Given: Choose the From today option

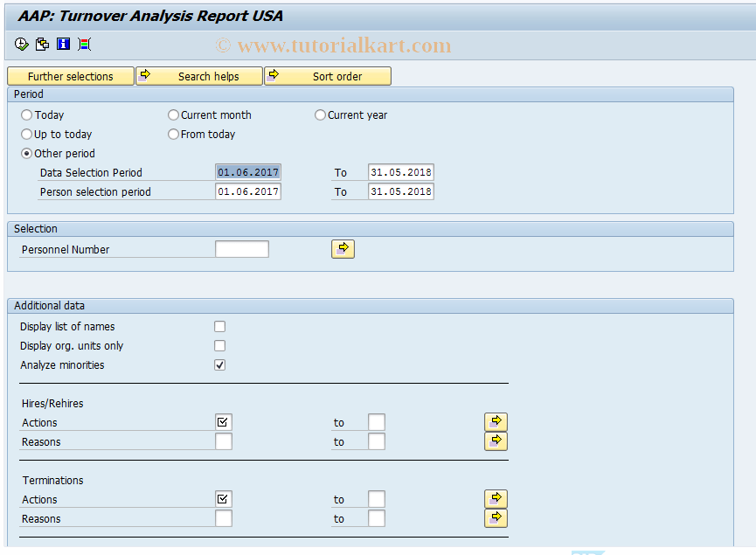Looking at the screenshot, I should tap(173, 134).
